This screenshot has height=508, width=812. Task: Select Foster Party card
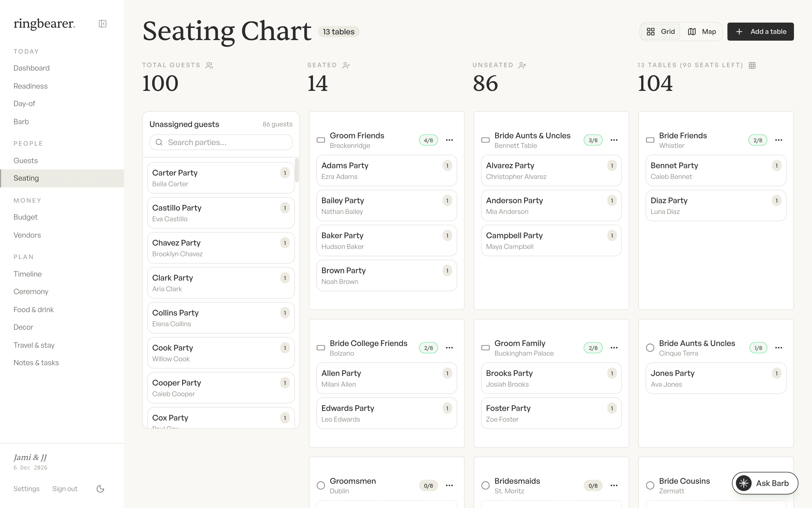coord(551,413)
